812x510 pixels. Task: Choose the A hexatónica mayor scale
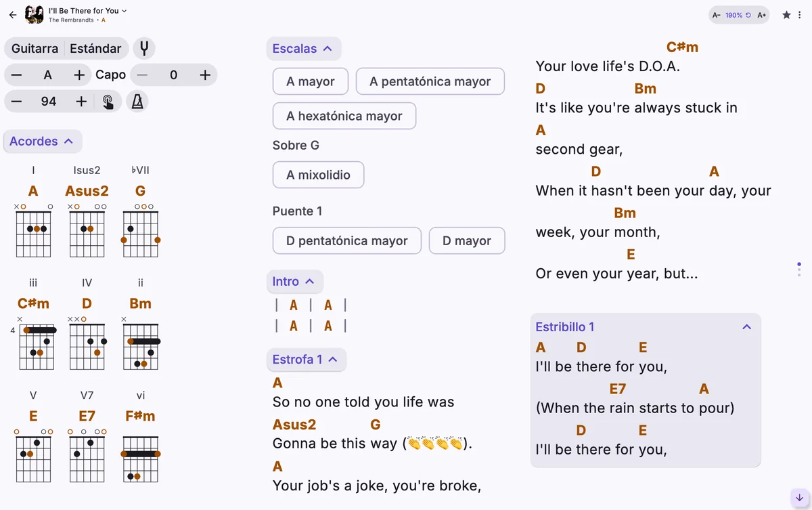pos(344,116)
